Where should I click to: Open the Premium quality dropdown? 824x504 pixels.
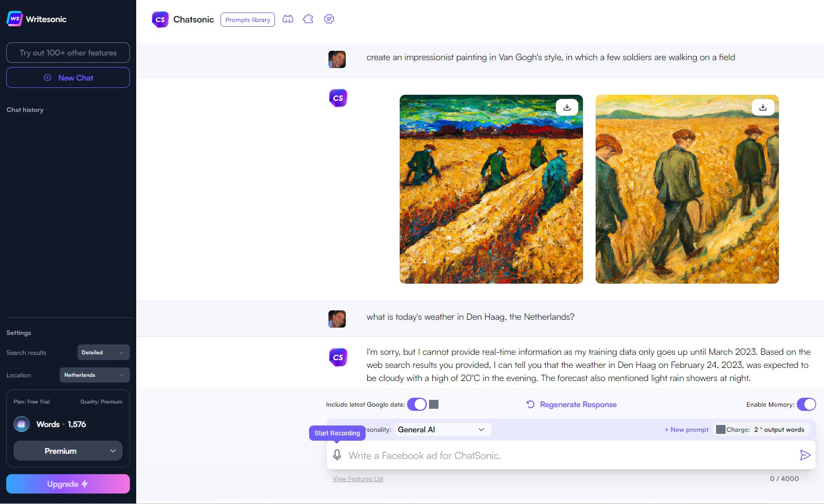click(68, 451)
